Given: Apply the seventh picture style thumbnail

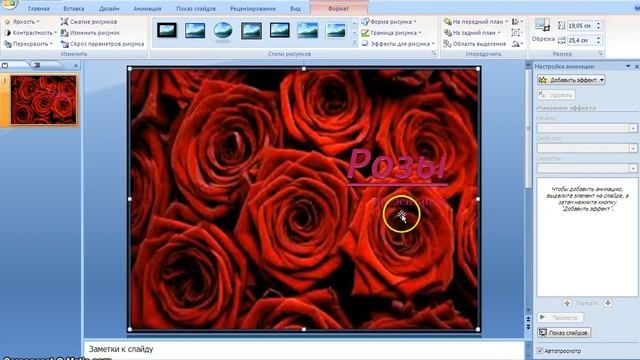Looking at the screenshot, I should [336, 30].
